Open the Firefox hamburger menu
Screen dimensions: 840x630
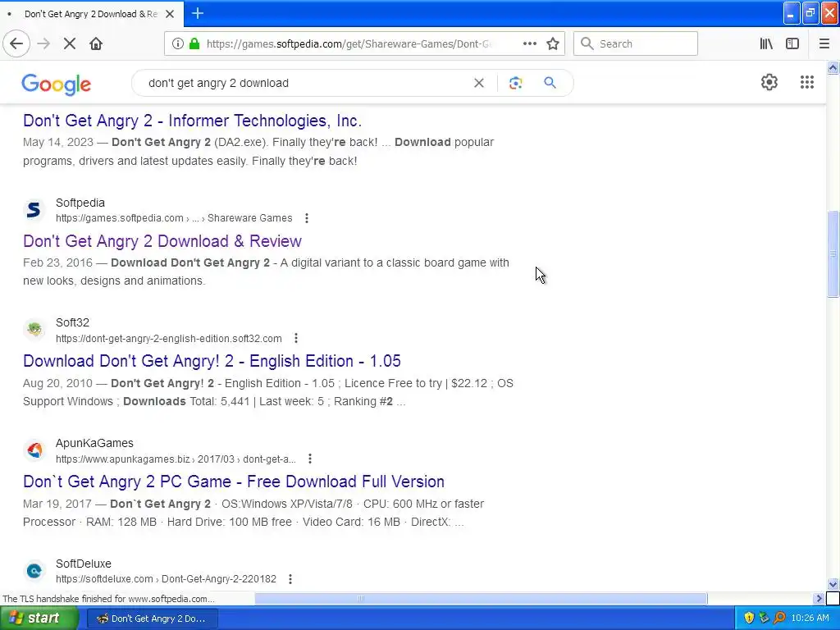click(824, 43)
